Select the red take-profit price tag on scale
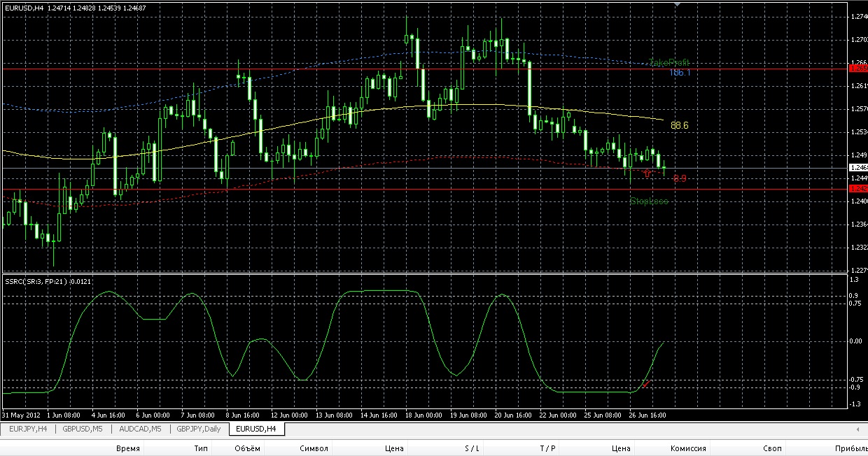Image resolution: width=868 pixels, height=456 pixels. (x=858, y=69)
